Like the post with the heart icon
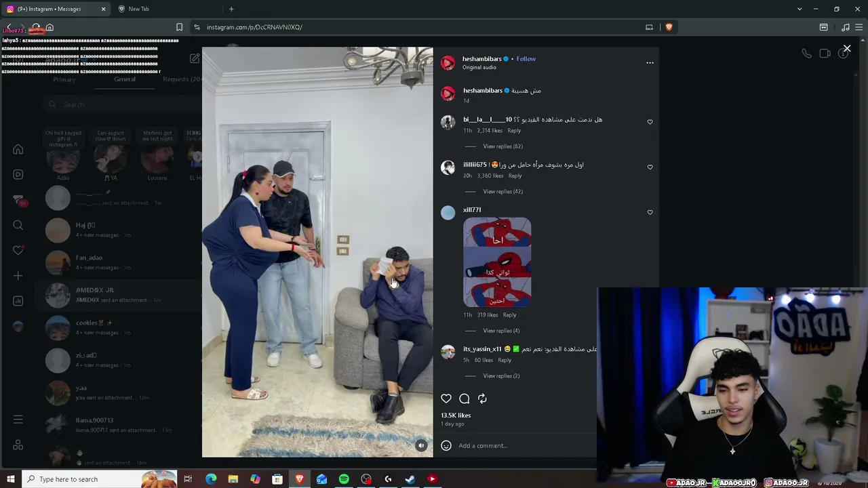 (446, 399)
